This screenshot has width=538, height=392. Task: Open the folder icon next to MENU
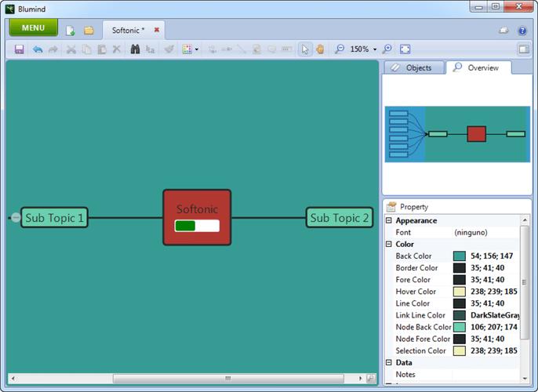89,31
